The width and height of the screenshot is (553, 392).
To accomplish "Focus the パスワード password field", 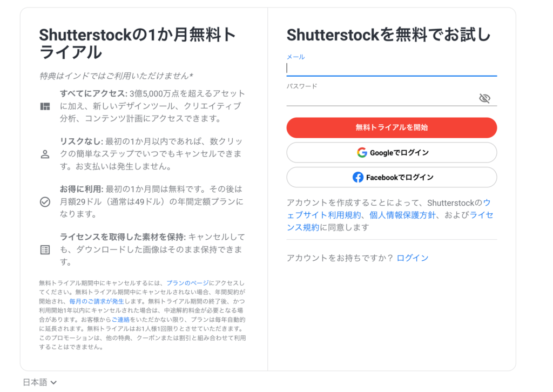I will click(x=382, y=98).
